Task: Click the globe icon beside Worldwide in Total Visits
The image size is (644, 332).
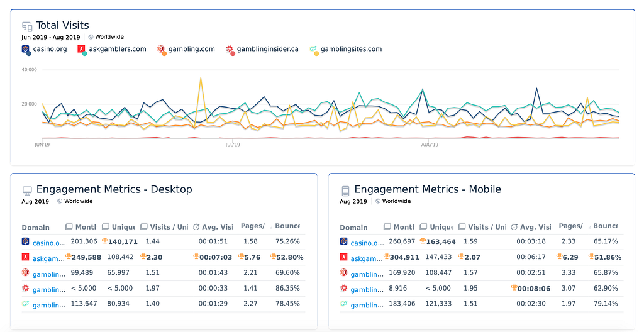Action: [x=91, y=37]
